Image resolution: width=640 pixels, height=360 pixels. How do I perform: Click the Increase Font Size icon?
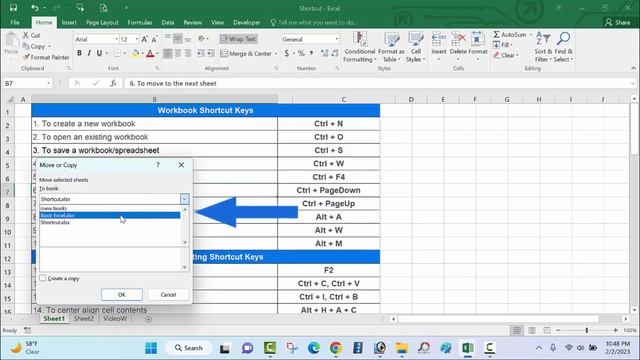pyautogui.click(x=144, y=39)
